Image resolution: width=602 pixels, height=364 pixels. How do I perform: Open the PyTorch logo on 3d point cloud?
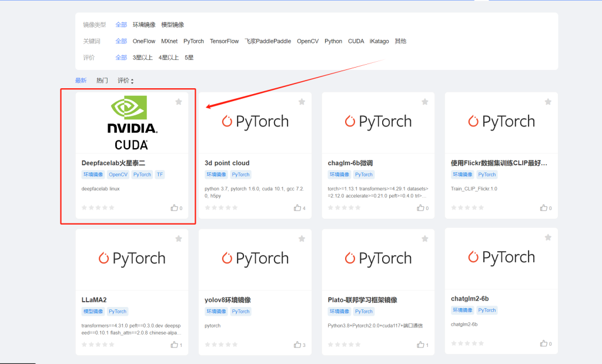(255, 121)
